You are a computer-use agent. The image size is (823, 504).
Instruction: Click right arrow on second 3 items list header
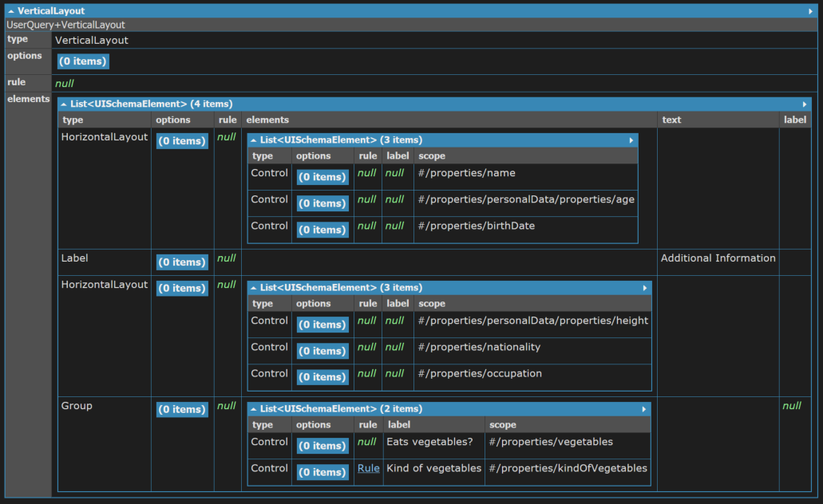(x=644, y=288)
